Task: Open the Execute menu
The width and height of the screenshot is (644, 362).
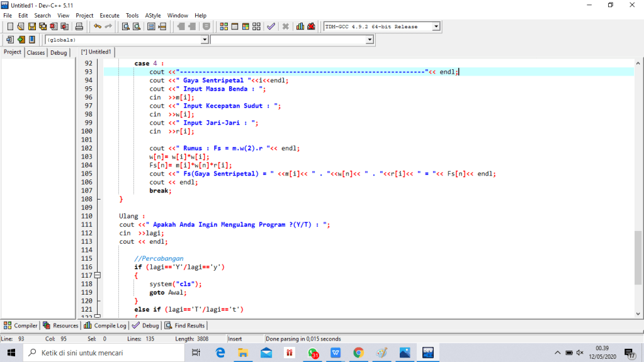Action: click(110, 15)
